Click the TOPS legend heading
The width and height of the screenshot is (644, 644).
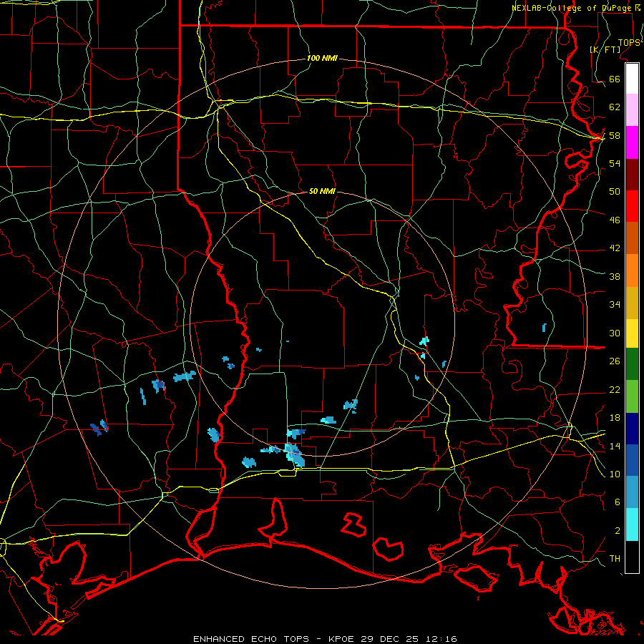(x=629, y=42)
